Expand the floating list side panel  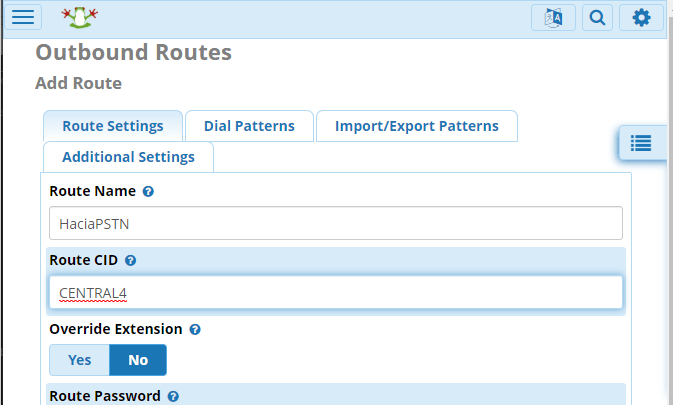point(641,143)
